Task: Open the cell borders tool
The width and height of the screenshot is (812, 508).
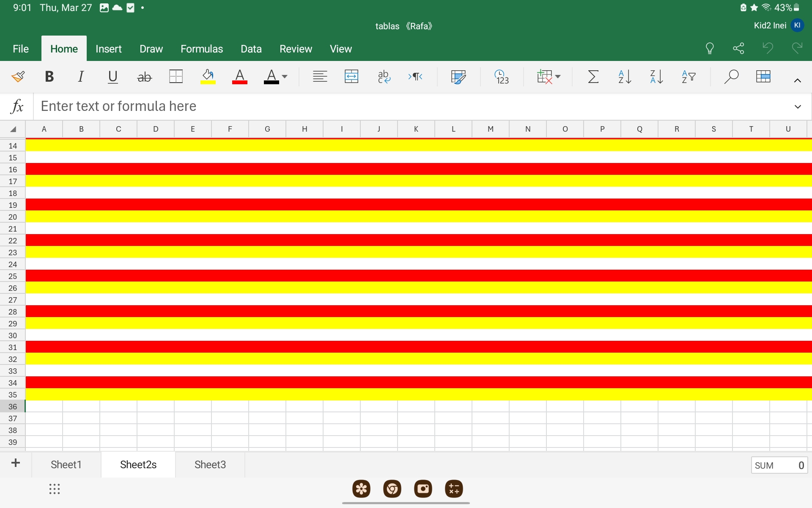Action: point(176,77)
